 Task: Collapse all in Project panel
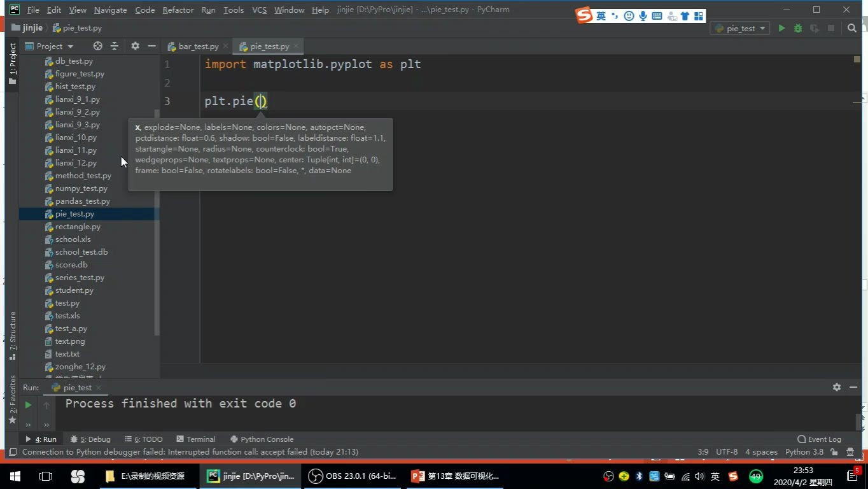tap(115, 46)
